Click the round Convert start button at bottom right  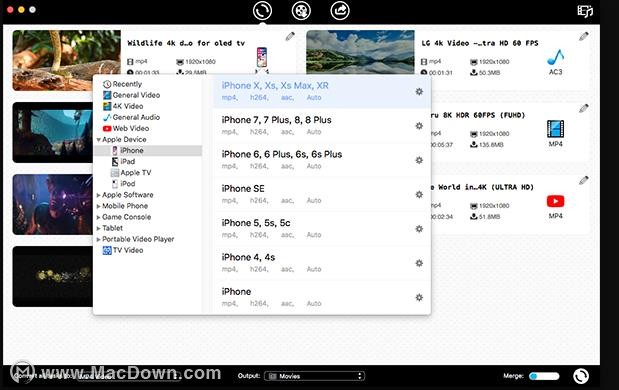pos(581,376)
